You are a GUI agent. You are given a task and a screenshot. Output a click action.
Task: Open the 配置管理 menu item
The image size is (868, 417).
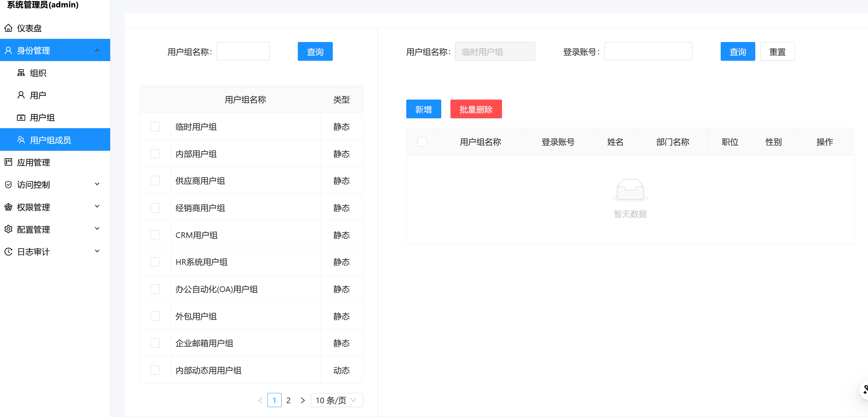34,229
